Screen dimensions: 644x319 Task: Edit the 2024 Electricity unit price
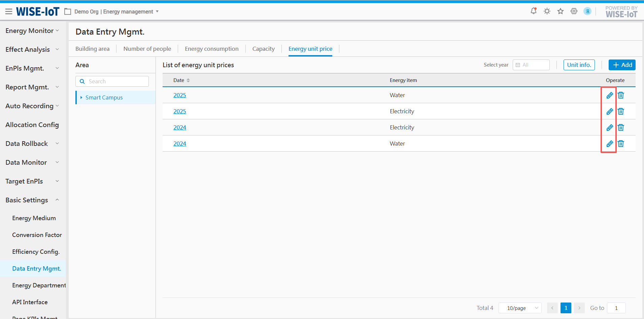tap(609, 127)
